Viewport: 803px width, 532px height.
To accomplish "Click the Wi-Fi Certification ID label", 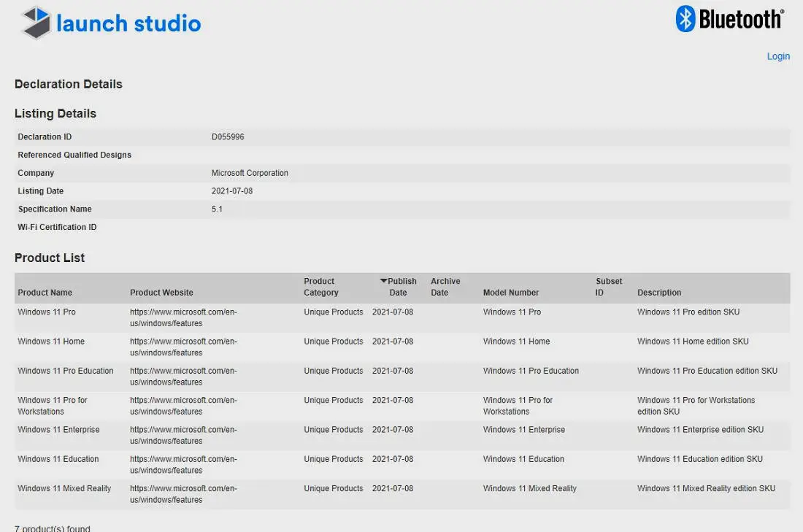I will coord(57,227).
